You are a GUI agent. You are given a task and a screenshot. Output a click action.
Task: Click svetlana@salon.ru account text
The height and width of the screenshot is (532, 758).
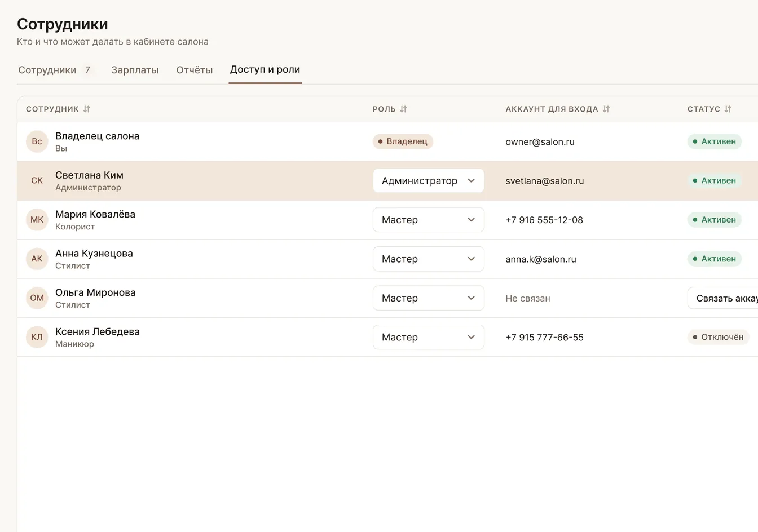click(x=545, y=181)
